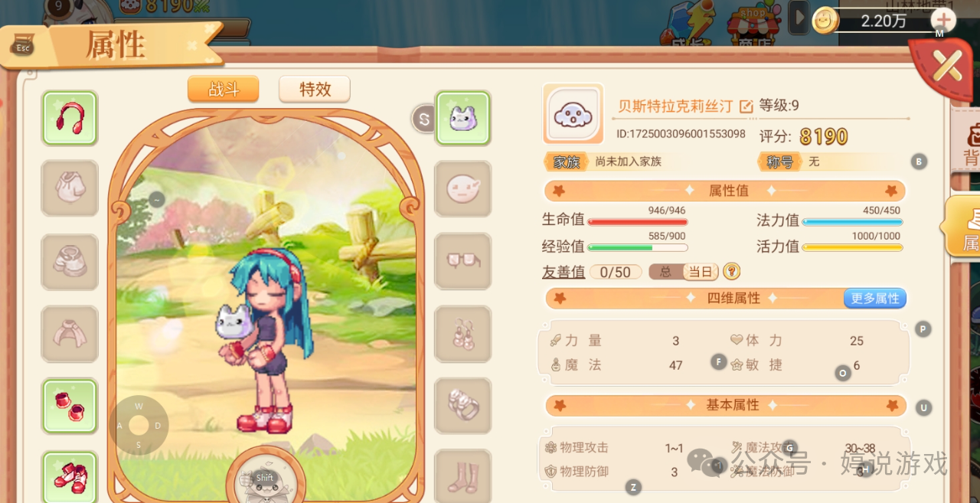Open the empty earrings equipment slot
980x503 pixels.
click(462, 334)
